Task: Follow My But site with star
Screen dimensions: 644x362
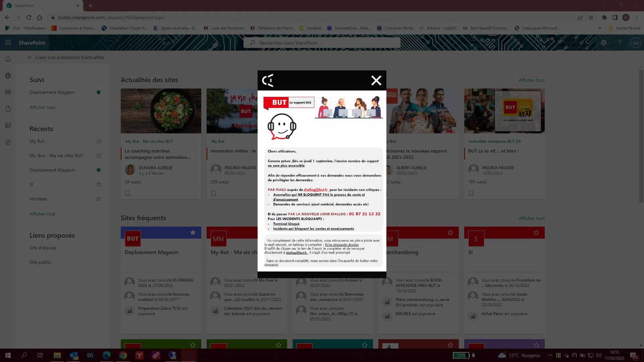Action: pyautogui.click(x=99, y=141)
